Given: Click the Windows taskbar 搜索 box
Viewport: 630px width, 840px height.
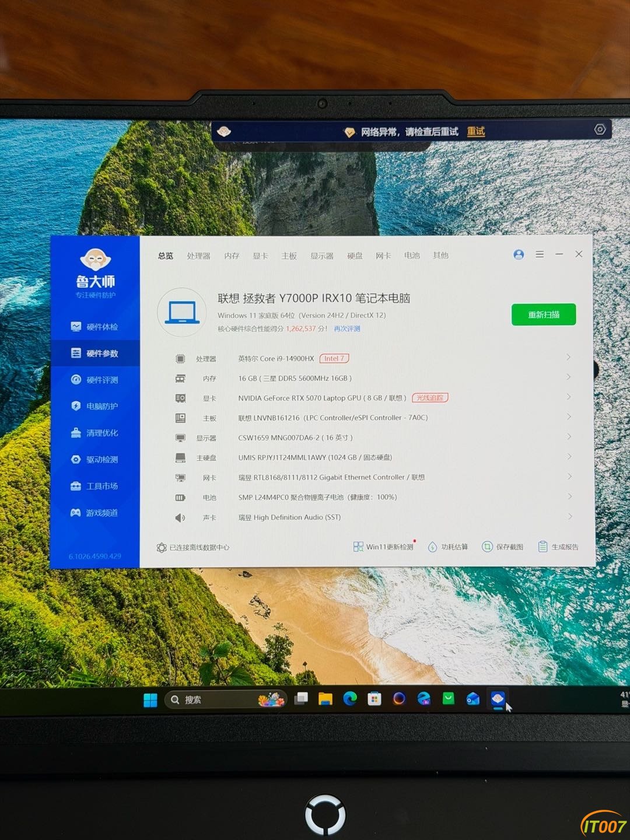Looking at the screenshot, I should pyautogui.click(x=226, y=699).
